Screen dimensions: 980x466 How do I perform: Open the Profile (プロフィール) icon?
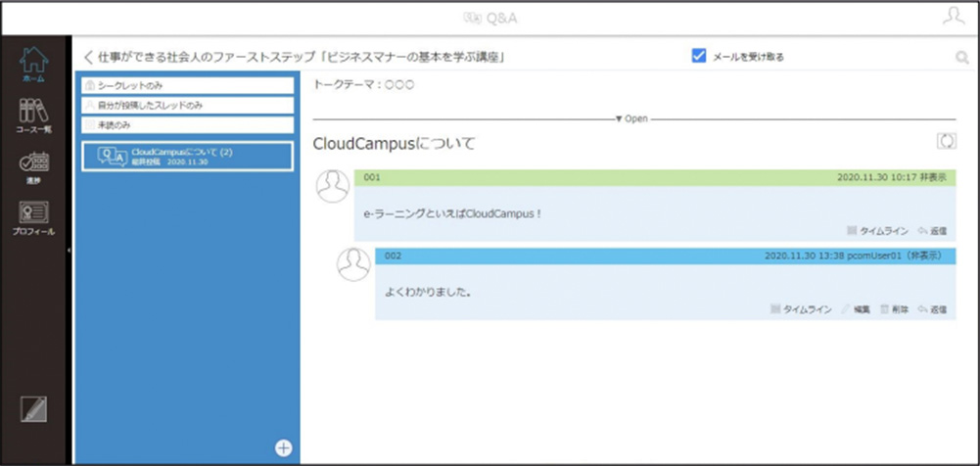(33, 218)
